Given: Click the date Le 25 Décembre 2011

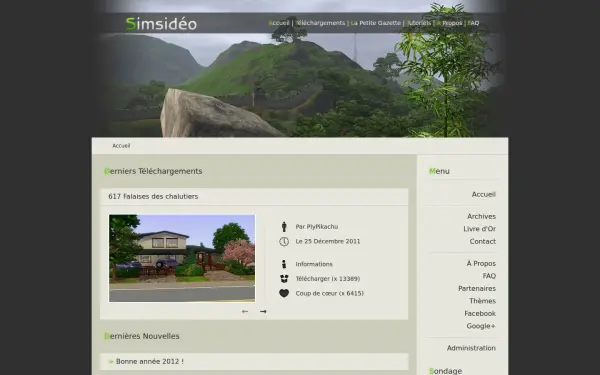Looking at the screenshot, I should click(328, 241).
